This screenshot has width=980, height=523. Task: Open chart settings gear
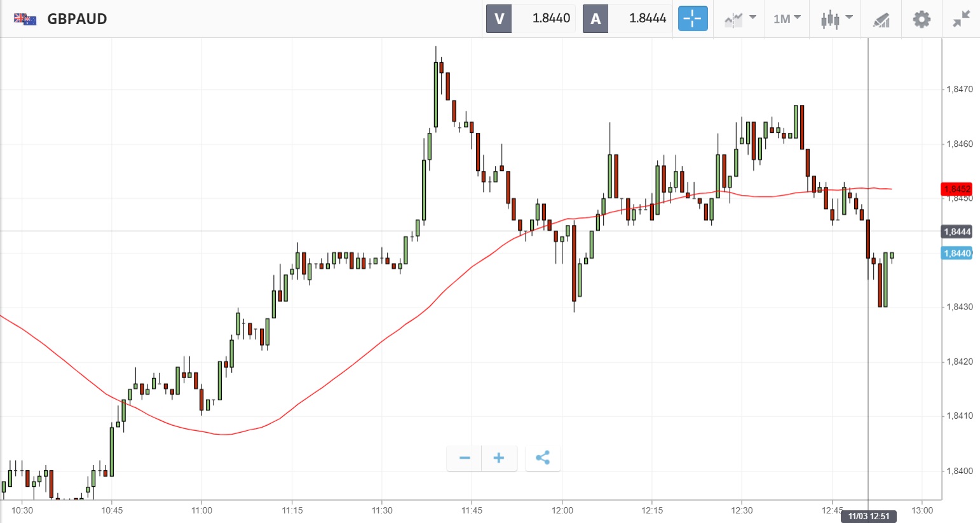(x=922, y=19)
